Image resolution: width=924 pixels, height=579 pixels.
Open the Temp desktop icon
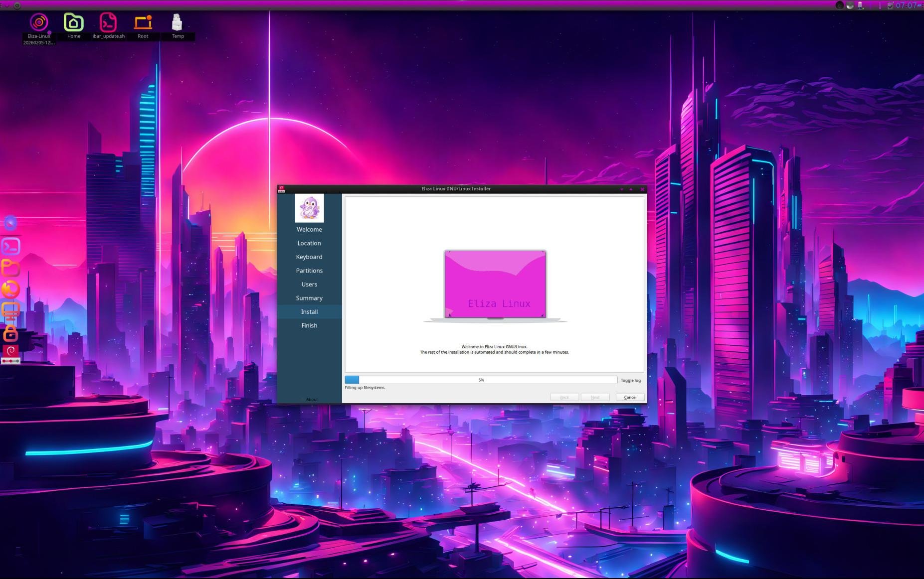pyautogui.click(x=177, y=23)
